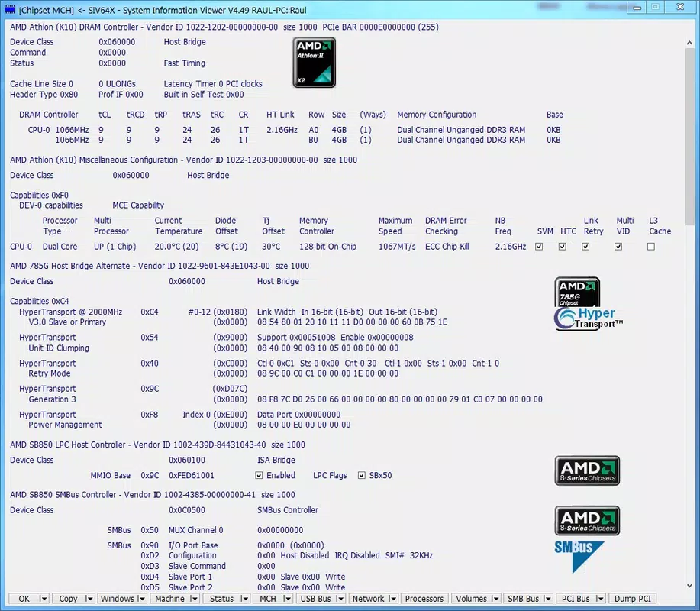Open the Windows button dropdown arrow
This screenshot has height=611, width=700.
tap(141, 599)
